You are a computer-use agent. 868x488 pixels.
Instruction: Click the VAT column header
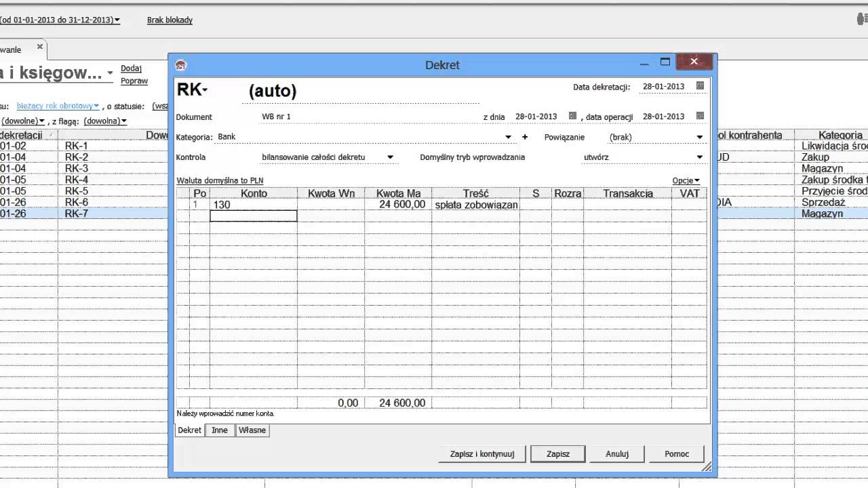click(690, 193)
